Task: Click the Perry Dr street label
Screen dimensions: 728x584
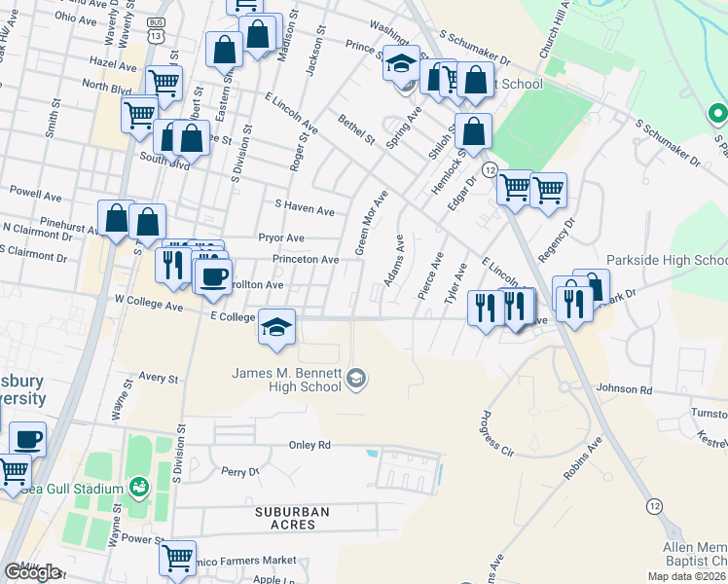Action: 240,472
